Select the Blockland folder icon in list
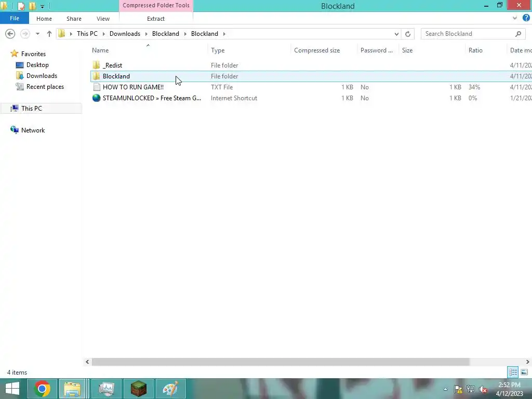The height and width of the screenshot is (399, 532). (96, 76)
